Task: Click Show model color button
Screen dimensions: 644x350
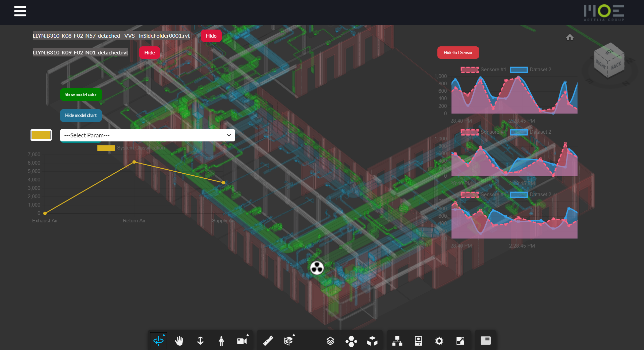Action: click(x=81, y=95)
